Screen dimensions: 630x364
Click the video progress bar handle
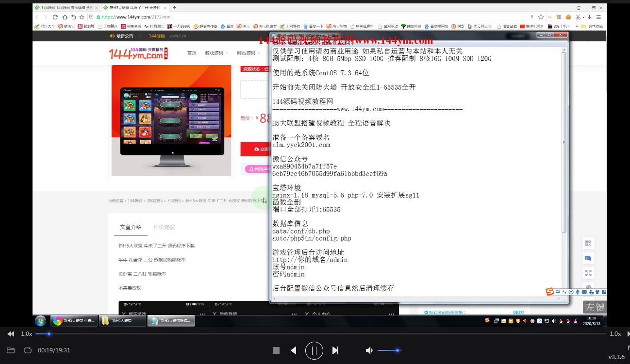(49, 334)
